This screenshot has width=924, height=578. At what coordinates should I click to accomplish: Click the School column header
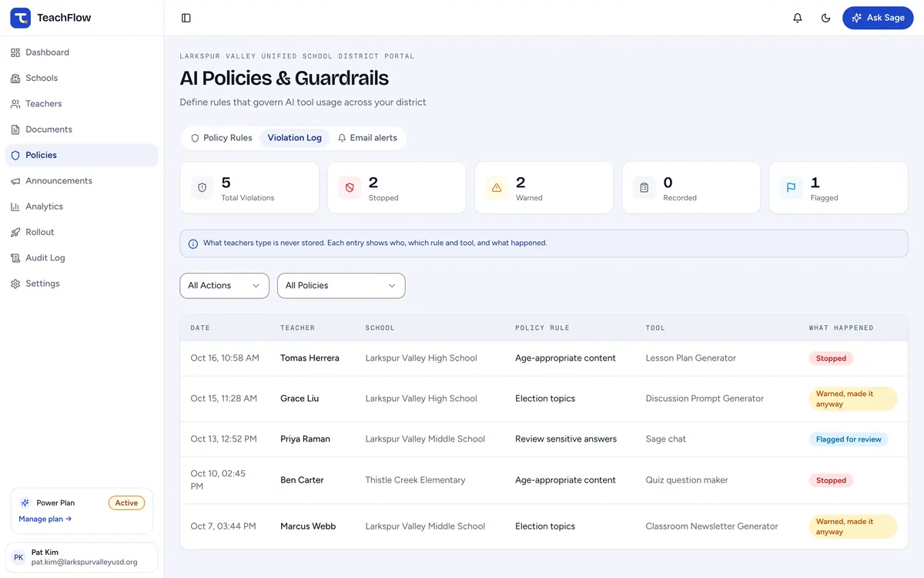380,328
